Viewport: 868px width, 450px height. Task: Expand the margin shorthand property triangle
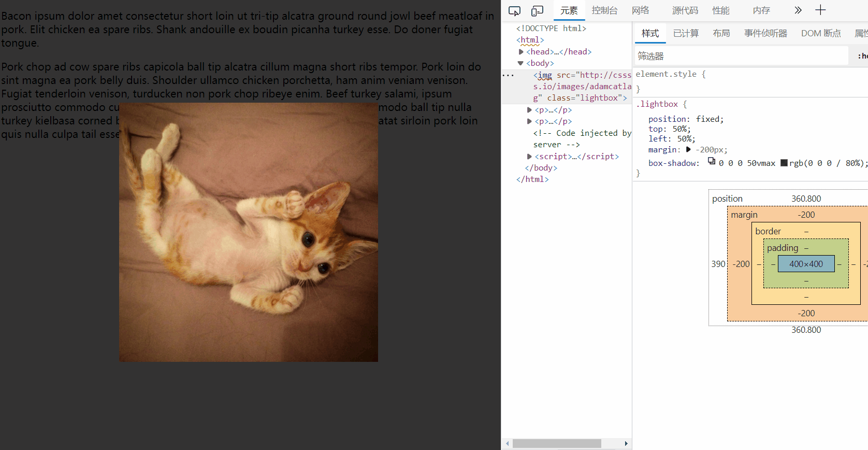pyautogui.click(x=688, y=149)
